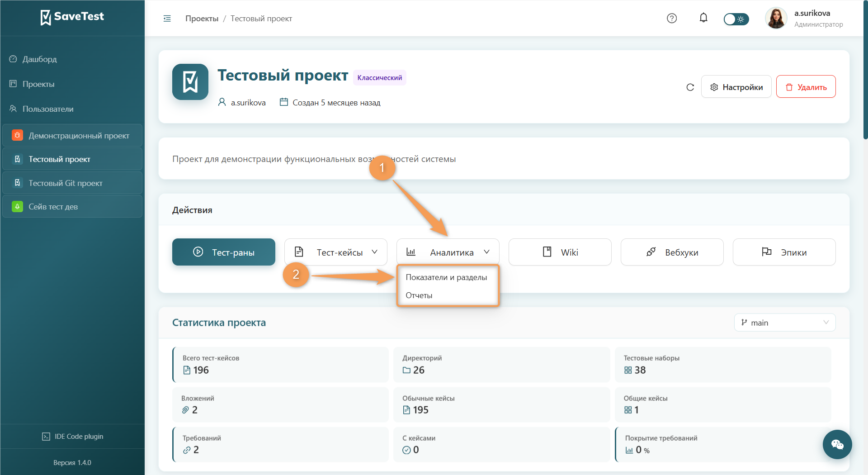Viewport: 868px width, 475px height.
Task: Open Демонстрационный проект in the sidebar
Action: 72,136
